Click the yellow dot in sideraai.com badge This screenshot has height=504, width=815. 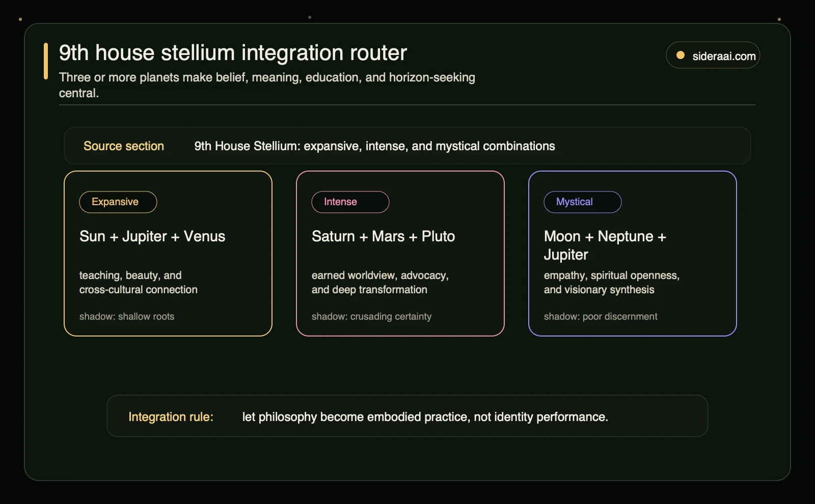pos(680,55)
